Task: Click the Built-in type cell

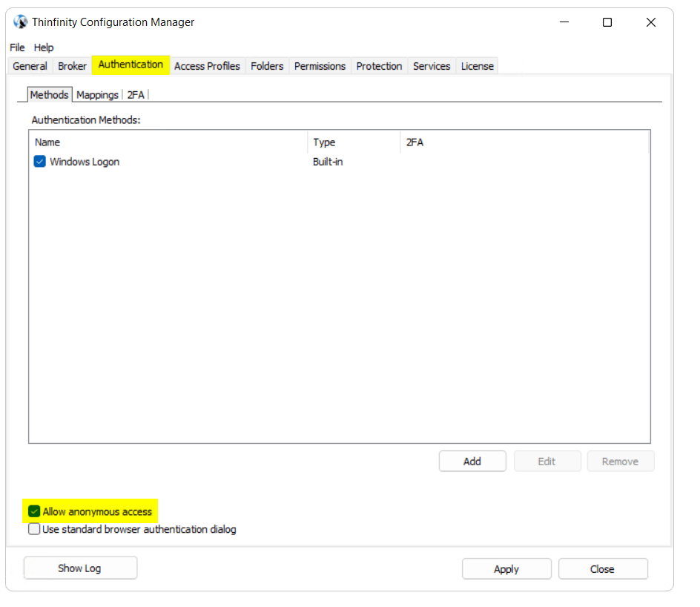Action: click(328, 162)
